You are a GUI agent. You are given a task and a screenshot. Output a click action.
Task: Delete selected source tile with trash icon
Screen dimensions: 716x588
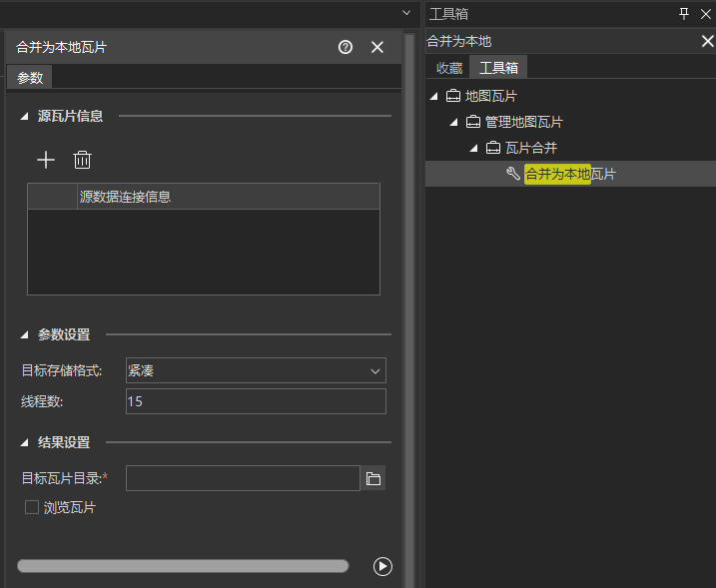coord(82,160)
